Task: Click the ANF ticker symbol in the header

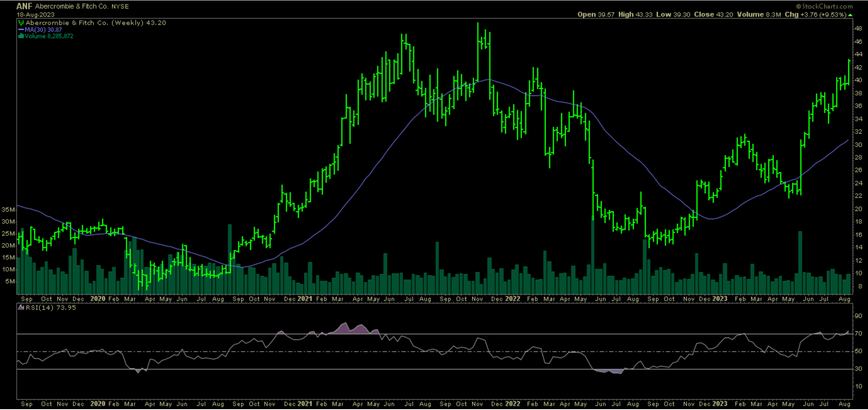Action: coord(24,6)
